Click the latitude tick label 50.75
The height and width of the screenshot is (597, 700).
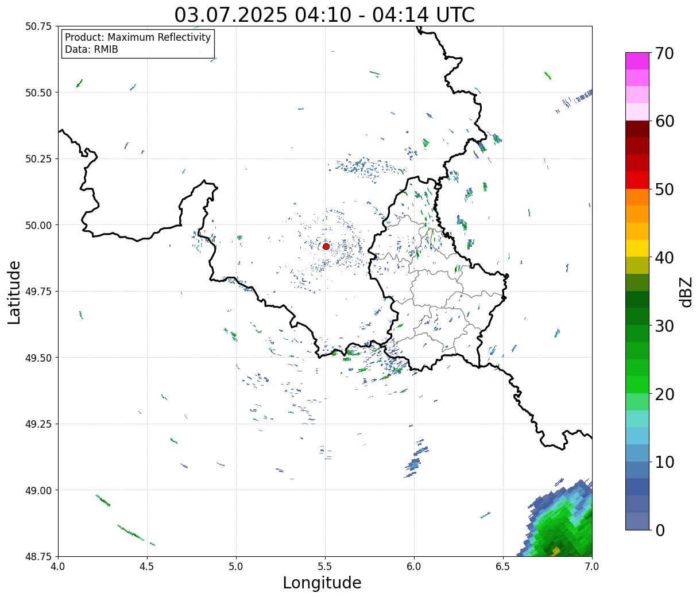click(38, 26)
